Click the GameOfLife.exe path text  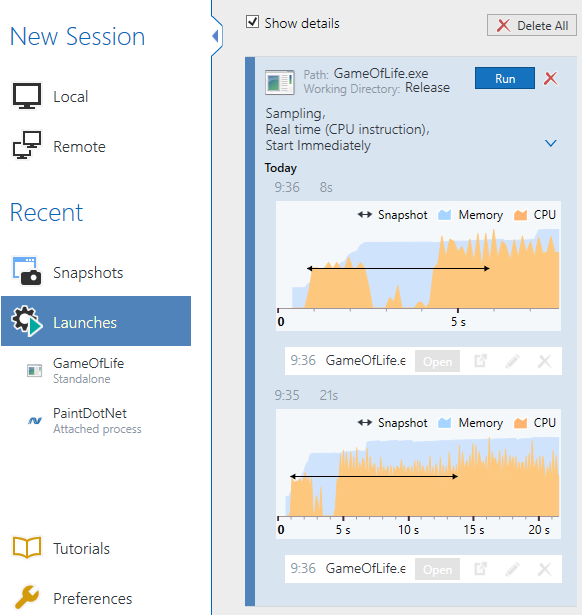click(x=381, y=73)
